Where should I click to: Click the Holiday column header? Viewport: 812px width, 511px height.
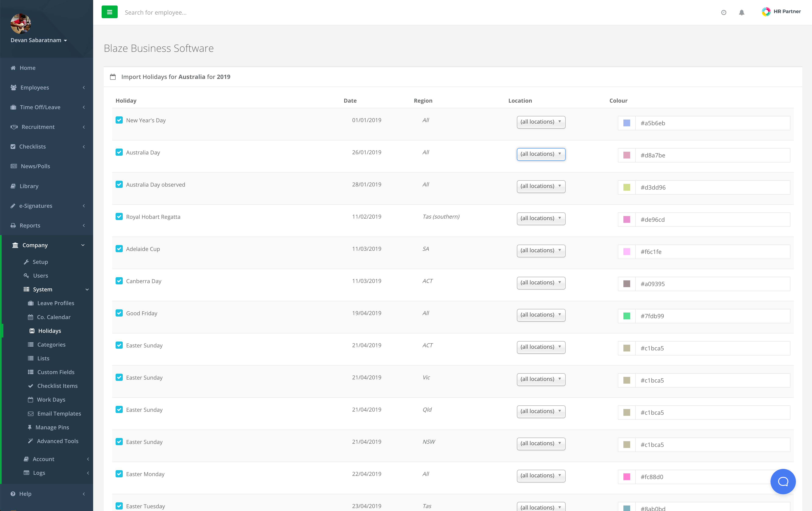pyautogui.click(x=126, y=101)
